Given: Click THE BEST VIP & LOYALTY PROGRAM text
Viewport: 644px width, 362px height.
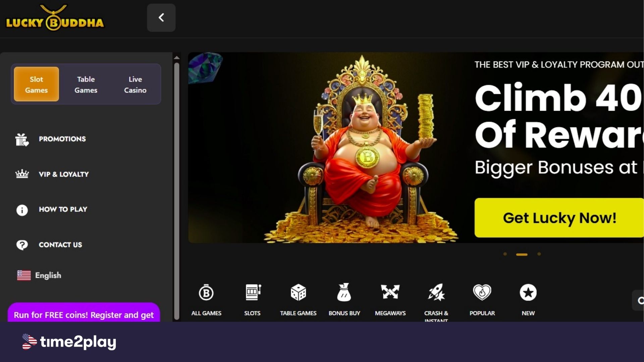Looking at the screenshot, I should coord(558,64).
